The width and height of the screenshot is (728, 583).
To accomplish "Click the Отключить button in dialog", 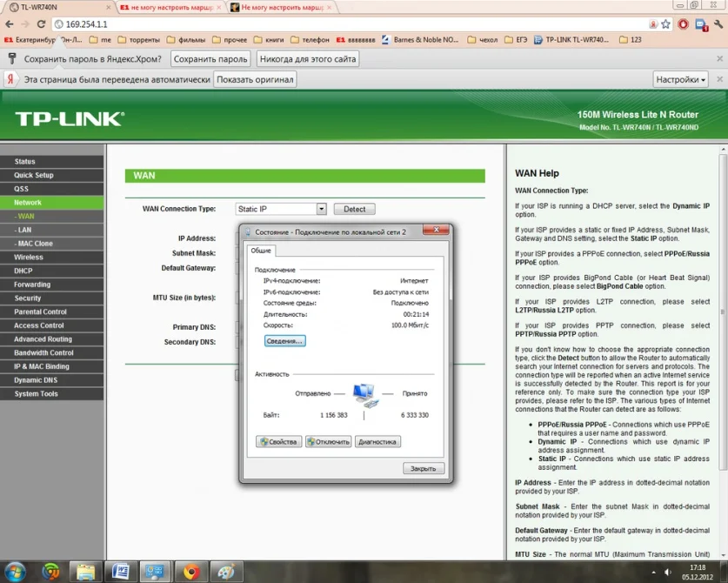I will tap(328, 442).
